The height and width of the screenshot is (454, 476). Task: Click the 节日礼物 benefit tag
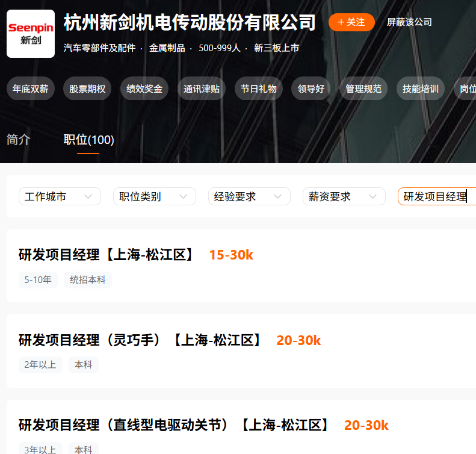click(x=258, y=89)
